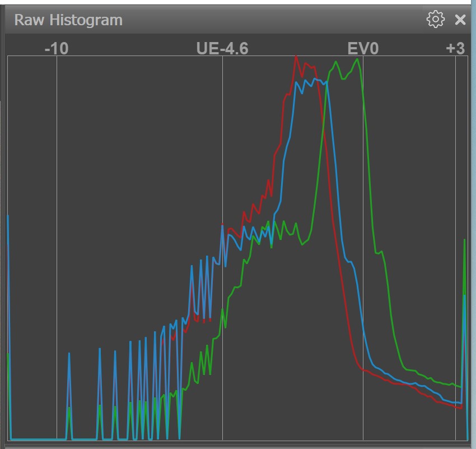The width and height of the screenshot is (476, 449).
Task: Click the -10 EV axis label
Action: [56, 49]
